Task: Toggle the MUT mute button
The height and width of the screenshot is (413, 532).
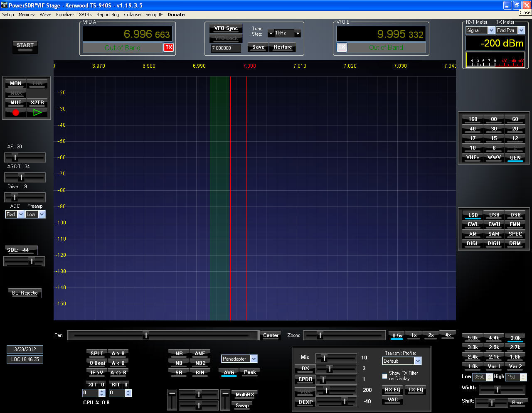Action: [16, 103]
